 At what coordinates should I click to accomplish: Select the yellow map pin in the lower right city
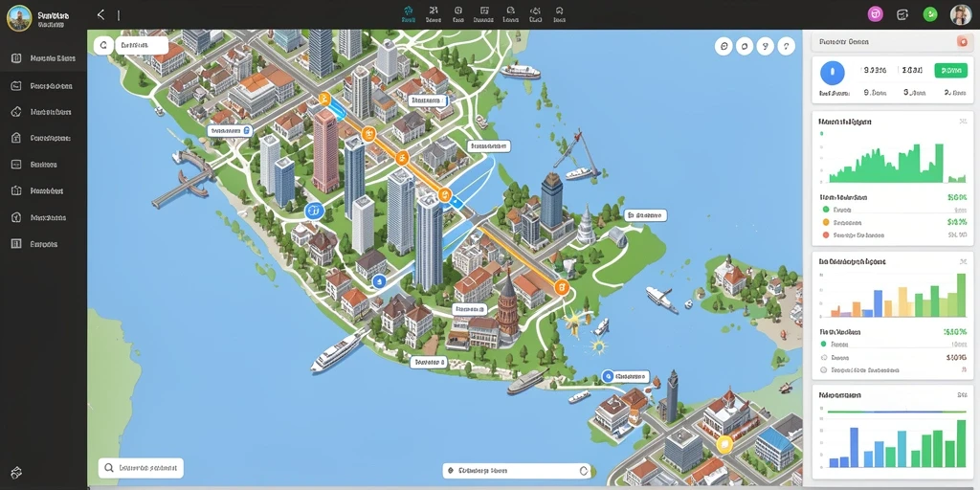tap(724, 444)
